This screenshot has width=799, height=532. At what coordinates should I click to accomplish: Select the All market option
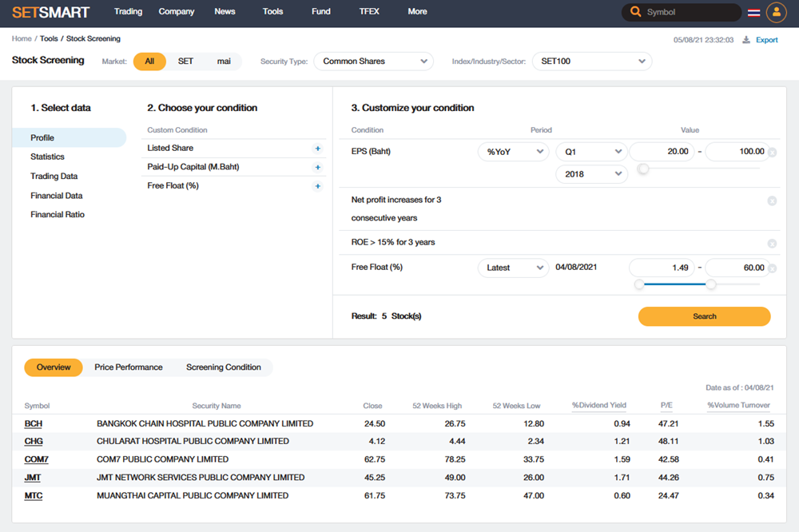pos(149,62)
